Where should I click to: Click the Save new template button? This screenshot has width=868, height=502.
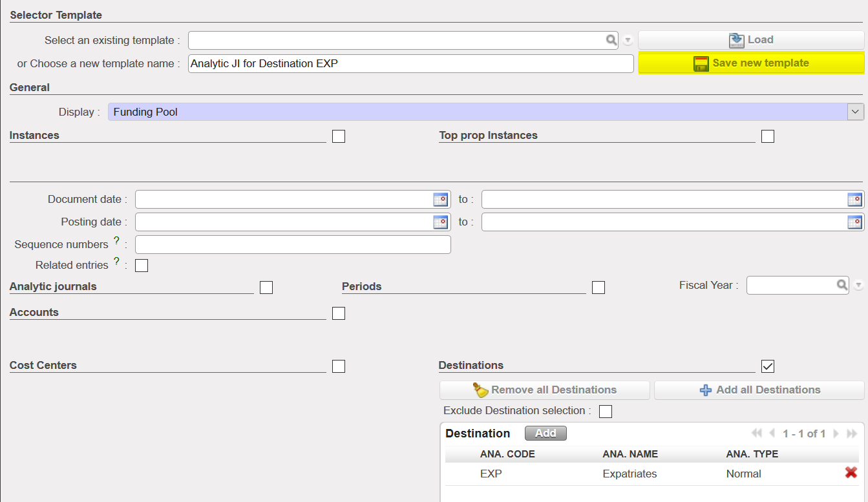coord(751,63)
